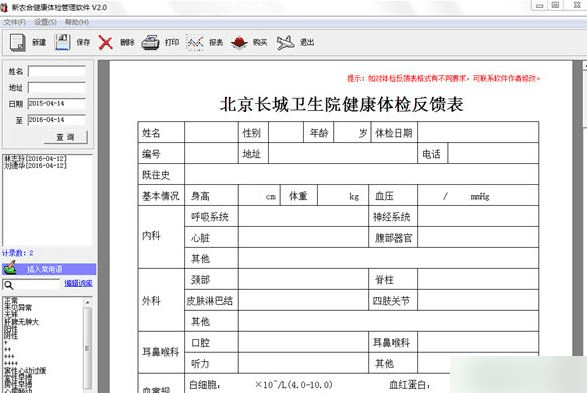Screen dimensions: 587x393
Task: Click the green icon beside 插入常用语
Action: 9,268
